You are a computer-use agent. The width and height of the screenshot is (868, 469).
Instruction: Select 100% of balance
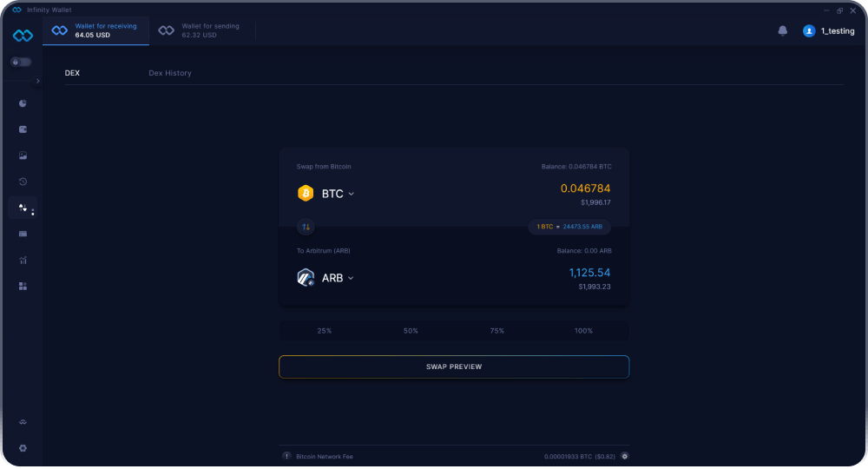(x=583, y=331)
